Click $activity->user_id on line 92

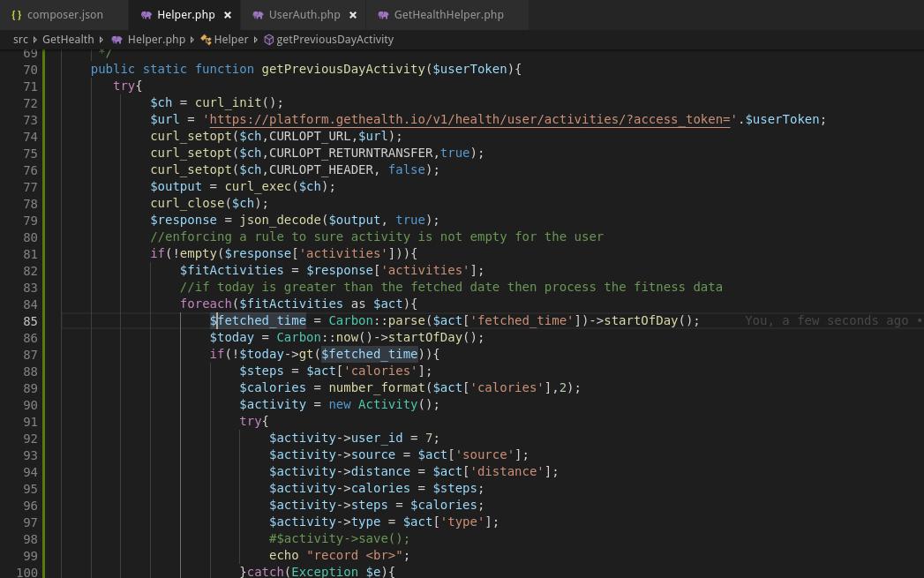(336, 439)
